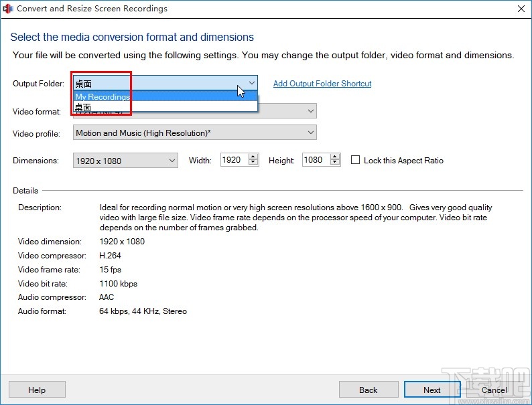This screenshot has height=405, width=532.
Task: Open the Video profile combo box
Action: click(195, 133)
